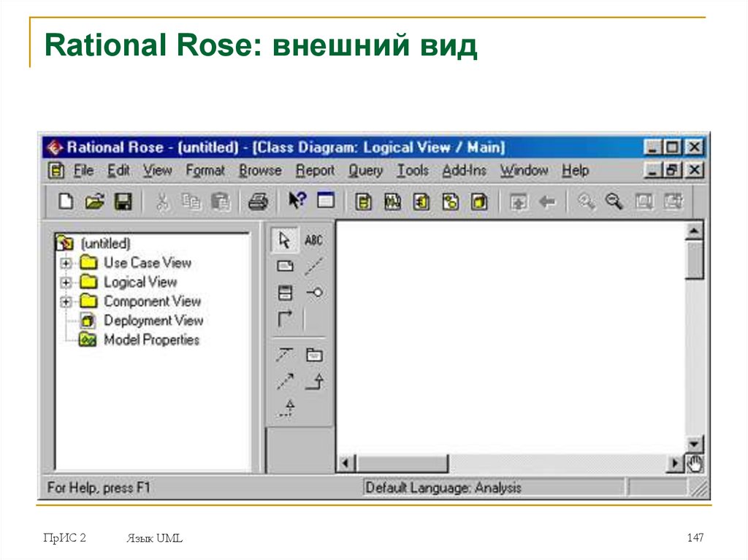Select the dotted Realize arrow tool
The height and width of the screenshot is (560, 748).
tap(286, 409)
